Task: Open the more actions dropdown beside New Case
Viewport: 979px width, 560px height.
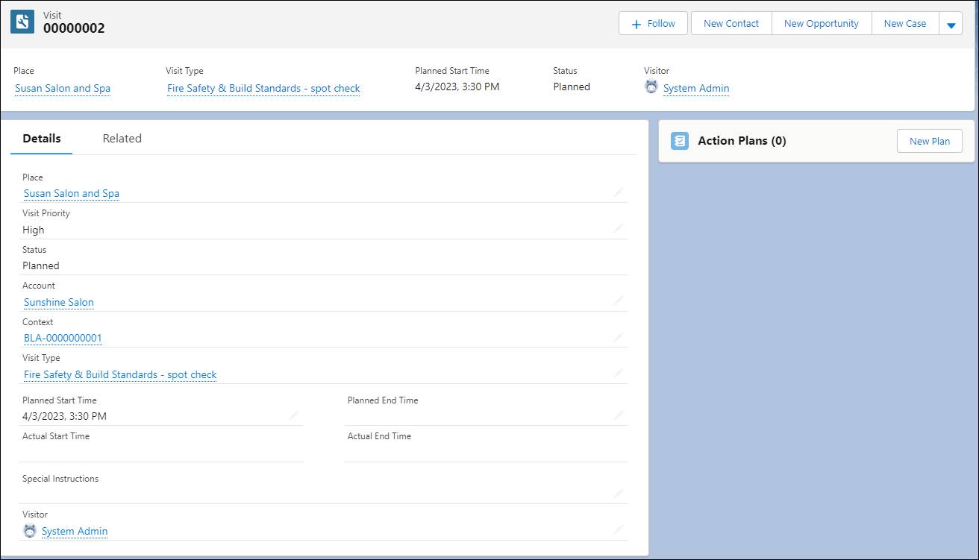Action: coord(951,23)
